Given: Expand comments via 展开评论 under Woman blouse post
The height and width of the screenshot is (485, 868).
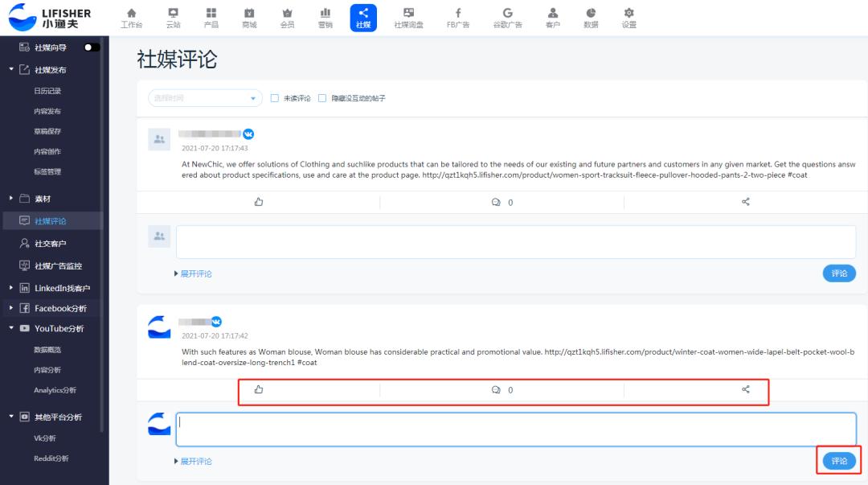Looking at the screenshot, I should tap(193, 461).
